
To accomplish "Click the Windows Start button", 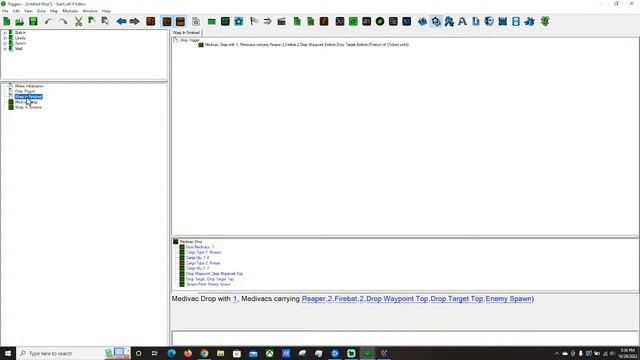I will click(x=8, y=353).
